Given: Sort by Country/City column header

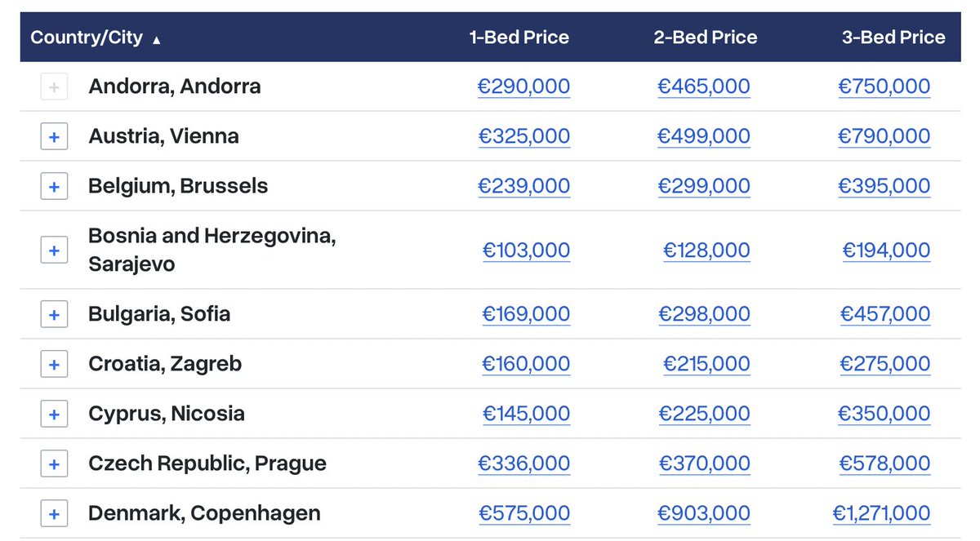Looking at the screenshot, I should point(87,38).
